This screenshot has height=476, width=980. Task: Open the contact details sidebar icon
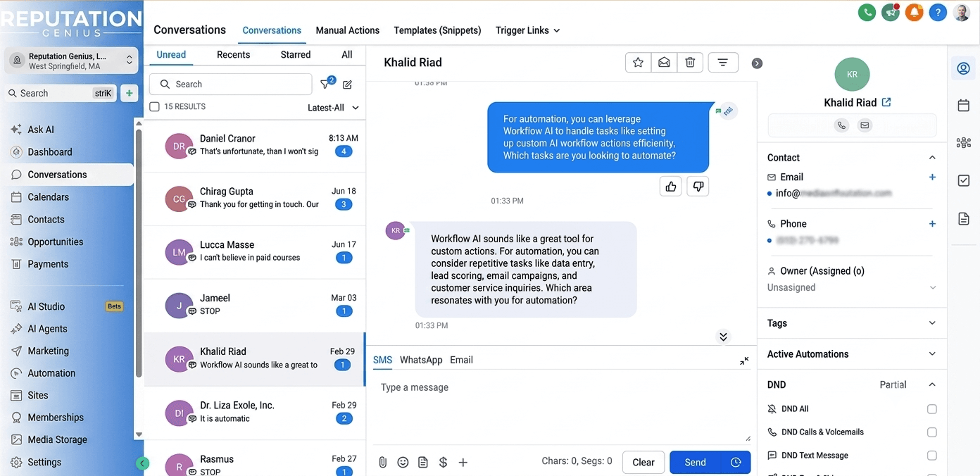click(x=964, y=68)
